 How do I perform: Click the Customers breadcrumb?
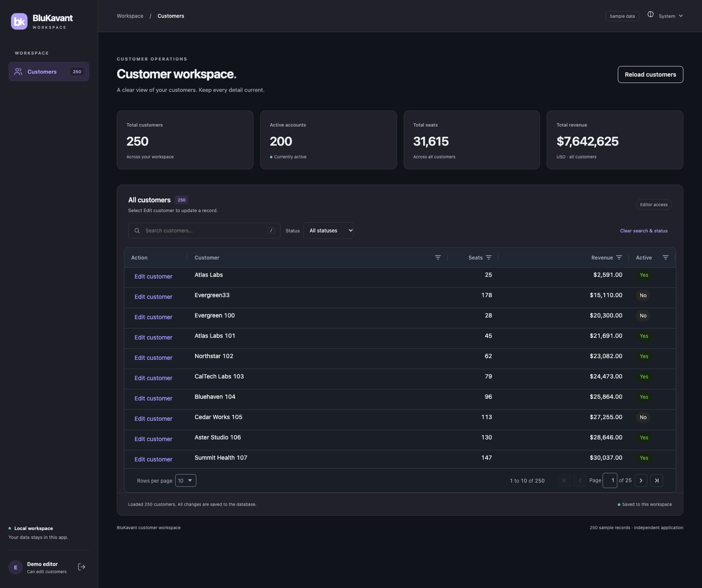point(171,16)
